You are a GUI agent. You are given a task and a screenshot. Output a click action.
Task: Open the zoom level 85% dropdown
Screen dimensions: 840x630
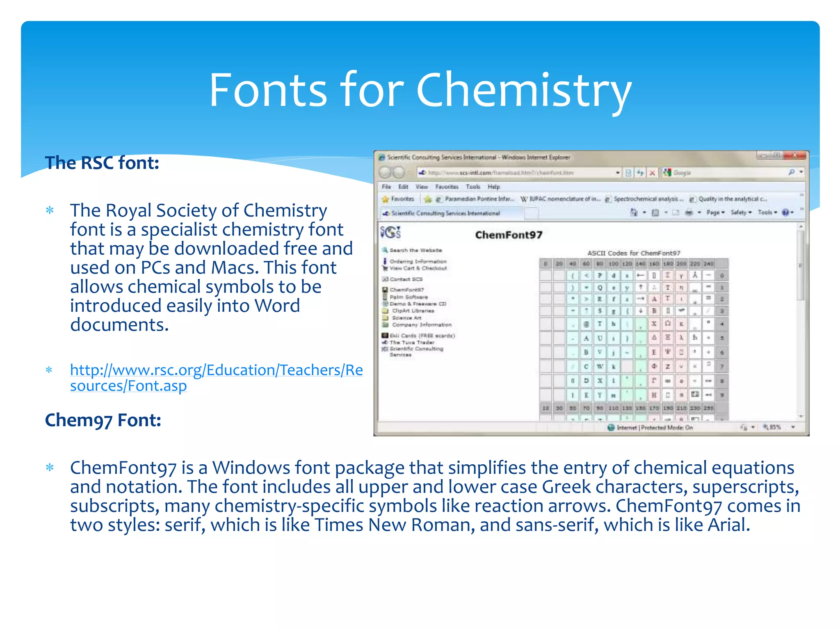pyautogui.click(x=793, y=427)
